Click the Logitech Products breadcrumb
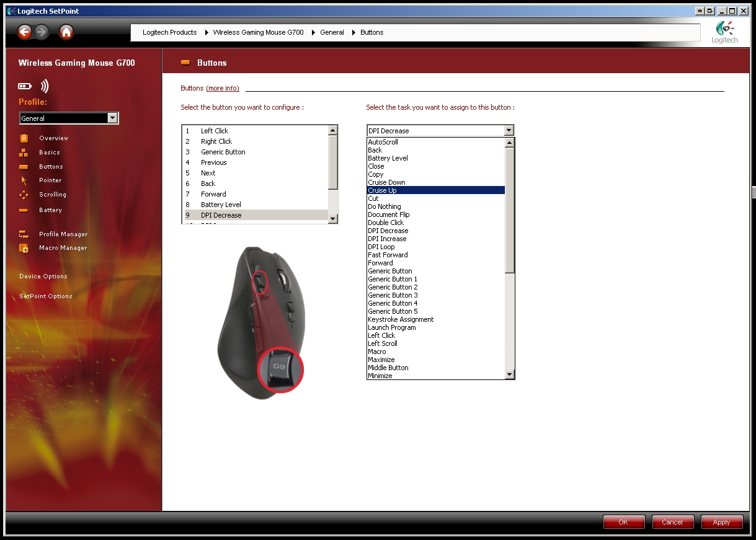Screen dimensions: 756x540 pyautogui.click(x=169, y=32)
